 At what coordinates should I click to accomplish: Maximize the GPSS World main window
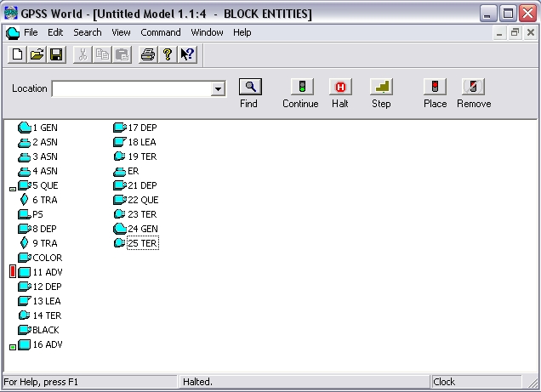(x=508, y=14)
